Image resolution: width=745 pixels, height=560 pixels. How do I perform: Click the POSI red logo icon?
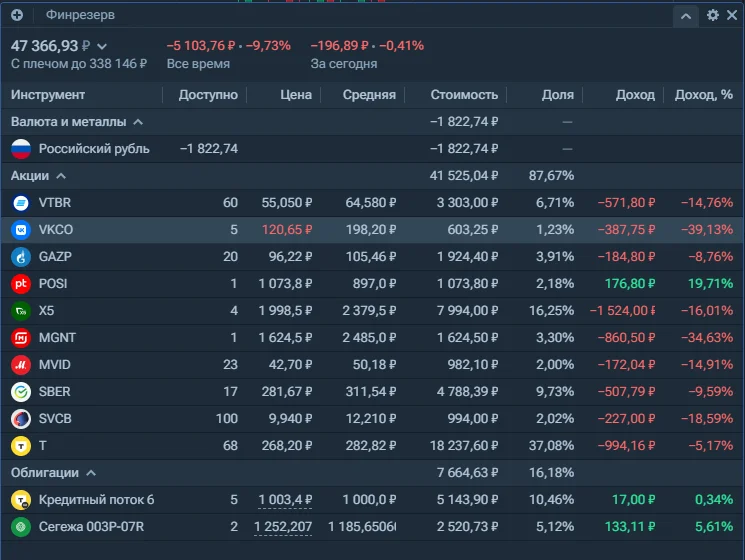(x=21, y=284)
